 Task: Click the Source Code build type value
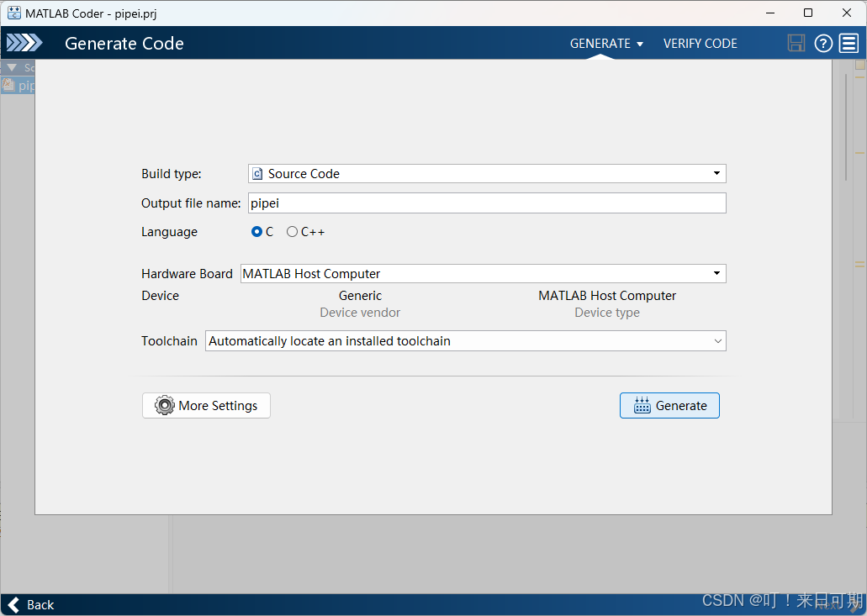[304, 174]
